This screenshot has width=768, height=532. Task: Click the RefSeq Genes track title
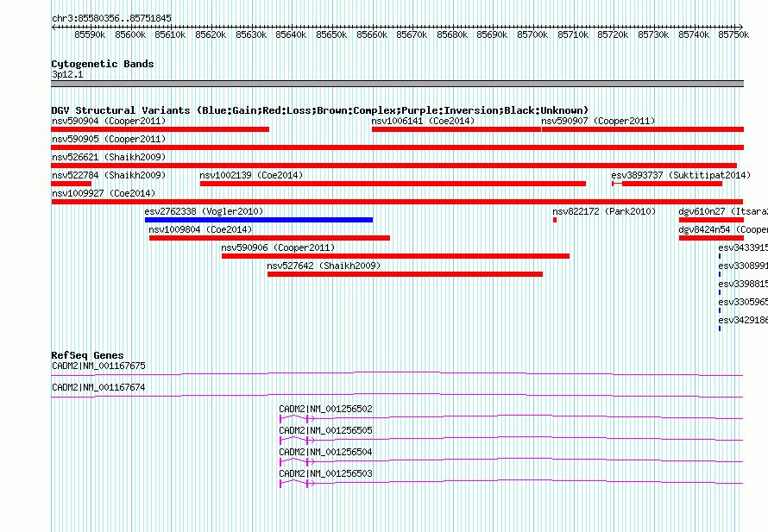coord(87,355)
